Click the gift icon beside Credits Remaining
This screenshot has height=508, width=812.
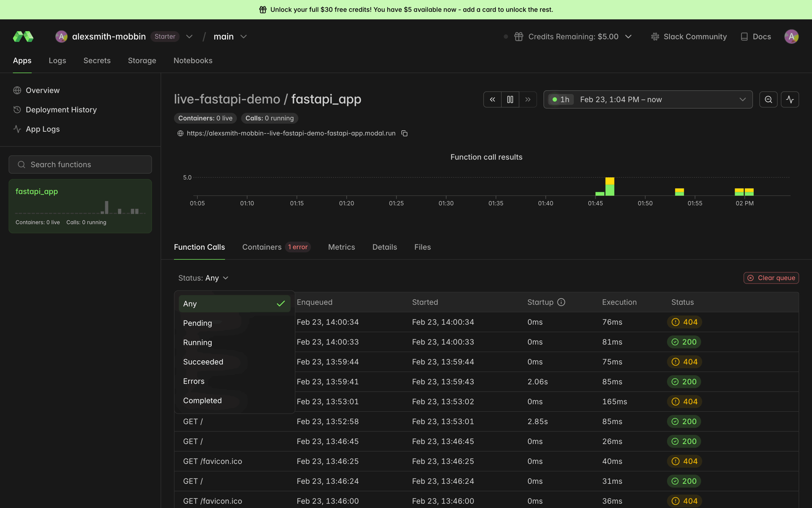click(518, 37)
